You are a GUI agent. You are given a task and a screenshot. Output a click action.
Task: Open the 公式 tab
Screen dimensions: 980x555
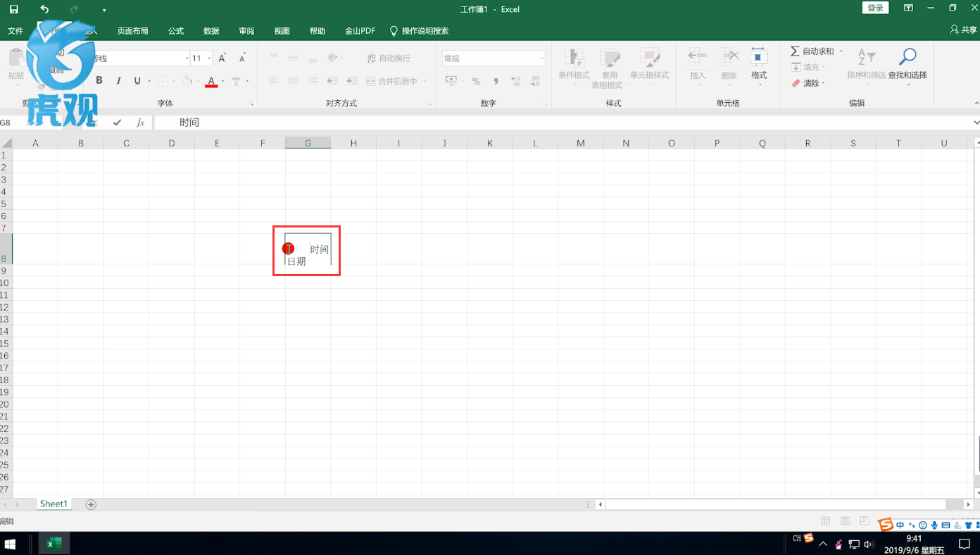[x=176, y=31]
